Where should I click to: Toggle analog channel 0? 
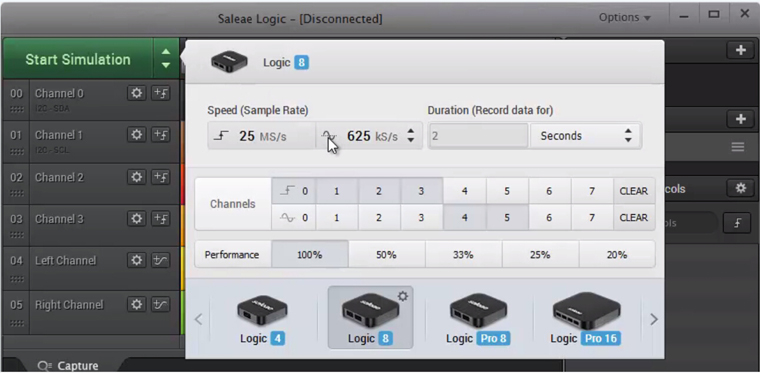pos(294,218)
